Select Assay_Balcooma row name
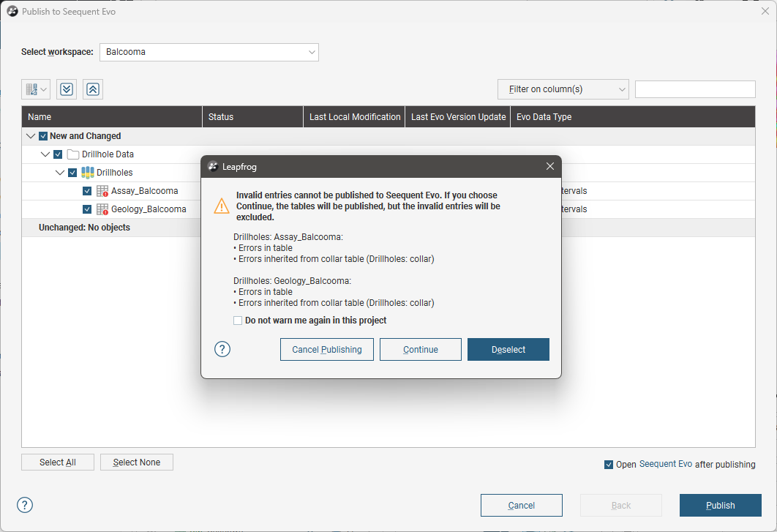The image size is (777, 532). click(145, 191)
